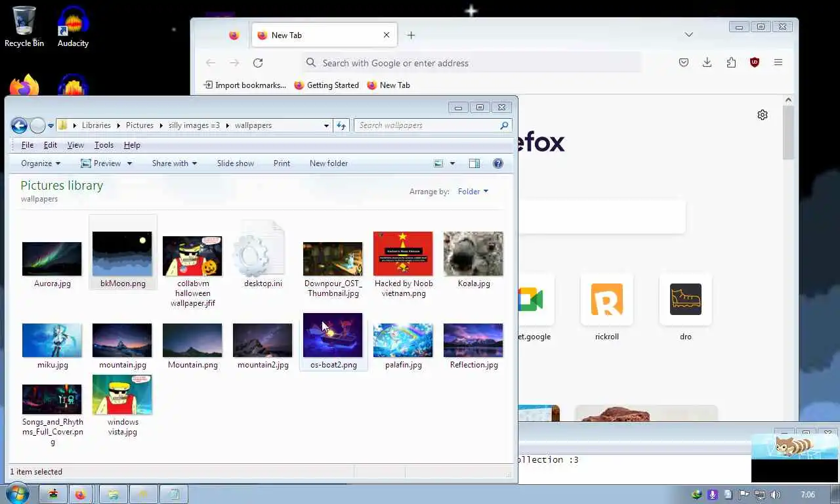Image resolution: width=840 pixels, height=504 pixels.
Task: Open Firefox hamburger application menu
Action: (x=778, y=62)
